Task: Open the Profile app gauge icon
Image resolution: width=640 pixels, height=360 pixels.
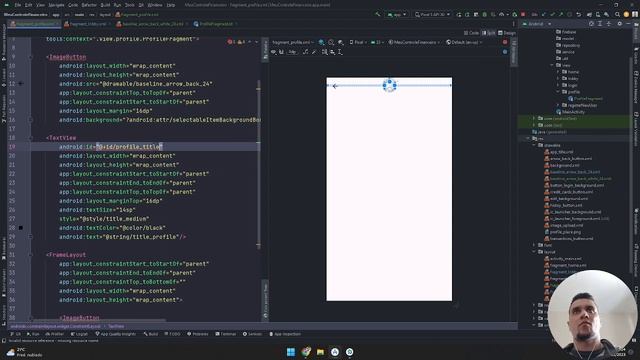Action: coord(502,14)
